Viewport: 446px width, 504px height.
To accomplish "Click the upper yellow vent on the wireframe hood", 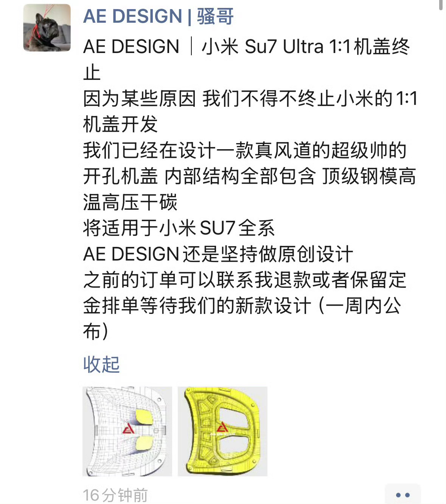I will click(143, 417).
